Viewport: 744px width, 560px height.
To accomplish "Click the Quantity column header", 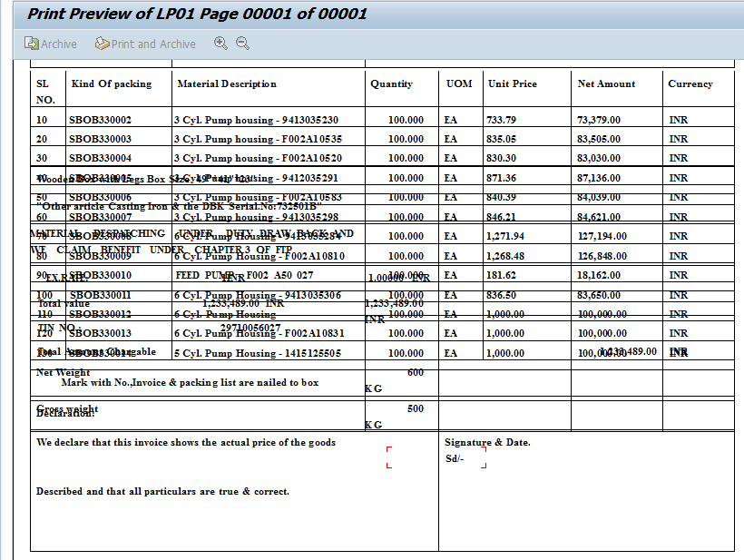I will pyautogui.click(x=391, y=84).
